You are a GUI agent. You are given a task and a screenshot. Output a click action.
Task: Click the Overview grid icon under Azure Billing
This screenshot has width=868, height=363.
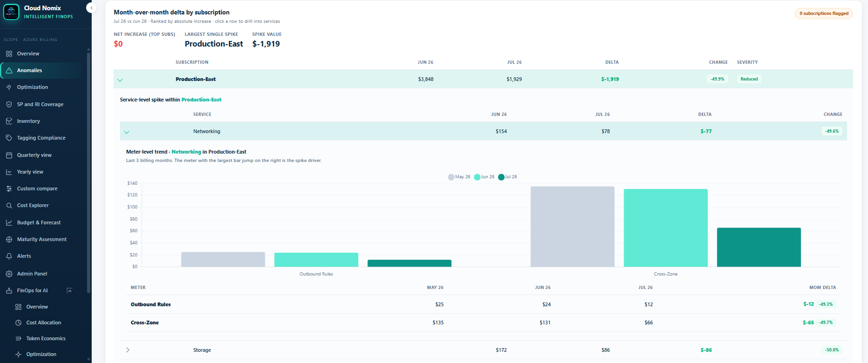(9, 54)
